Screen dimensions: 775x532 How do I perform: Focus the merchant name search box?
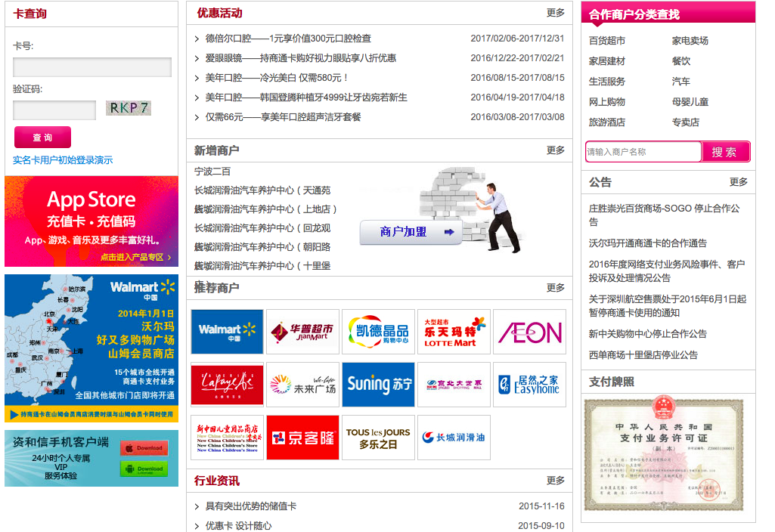643,152
